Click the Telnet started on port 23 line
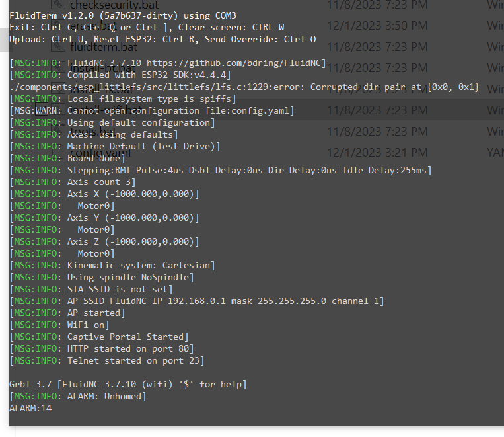This screenshot has height=437, width=504. 107,360
